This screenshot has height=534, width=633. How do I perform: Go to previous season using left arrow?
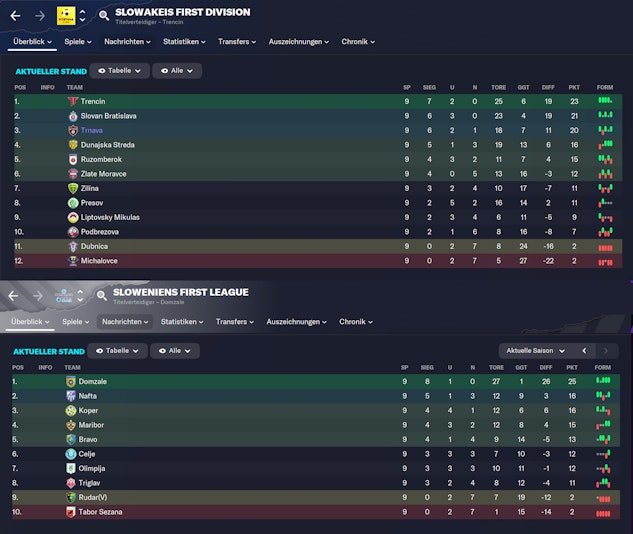(584, 351)
